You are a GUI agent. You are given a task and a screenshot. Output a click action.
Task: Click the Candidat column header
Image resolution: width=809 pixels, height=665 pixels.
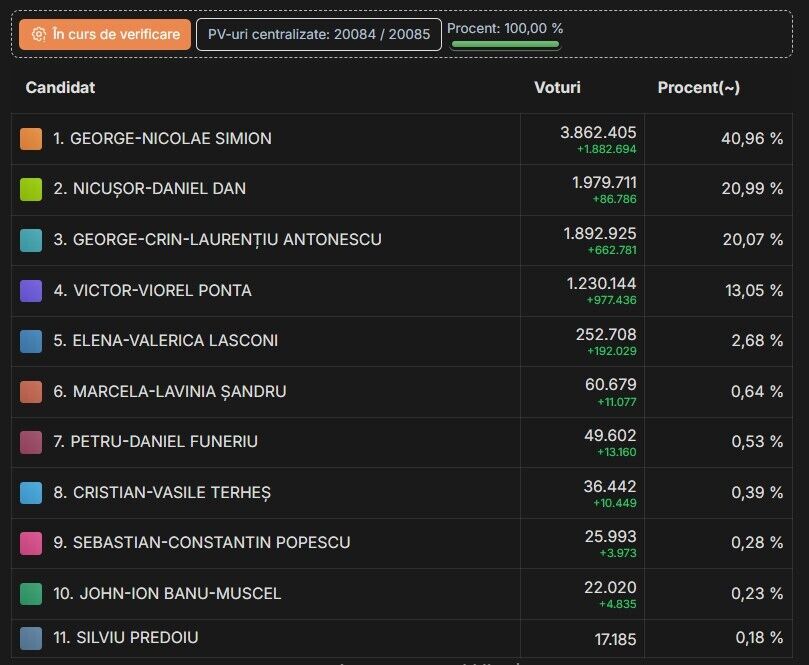(60, 88)
